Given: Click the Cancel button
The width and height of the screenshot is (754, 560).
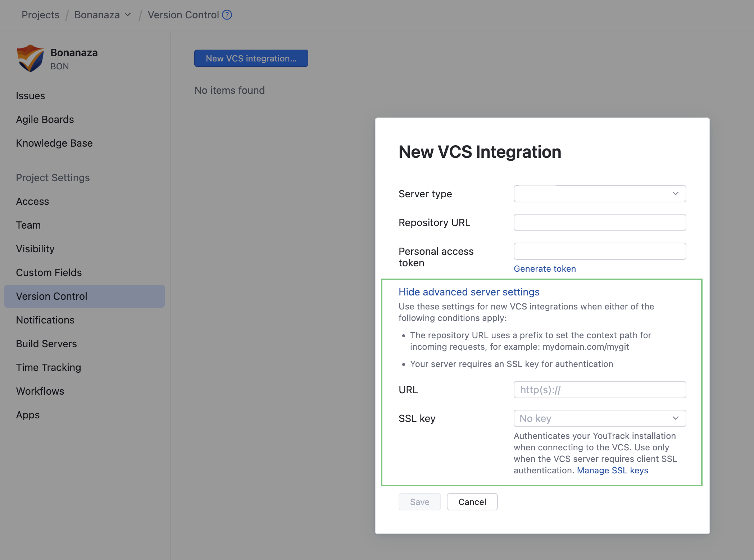Looking at the screenshot, I should (x=472, y=502).
